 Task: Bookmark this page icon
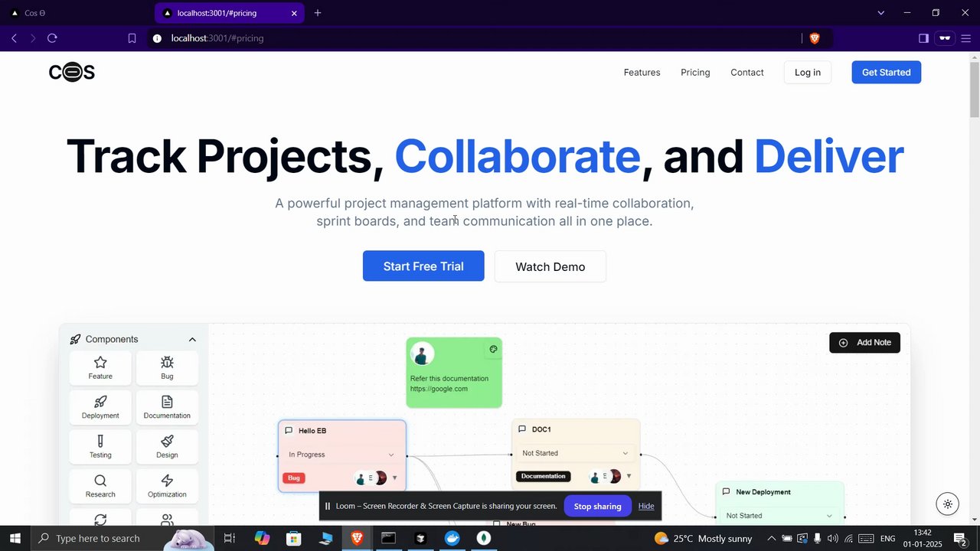(x=132, y=38)
